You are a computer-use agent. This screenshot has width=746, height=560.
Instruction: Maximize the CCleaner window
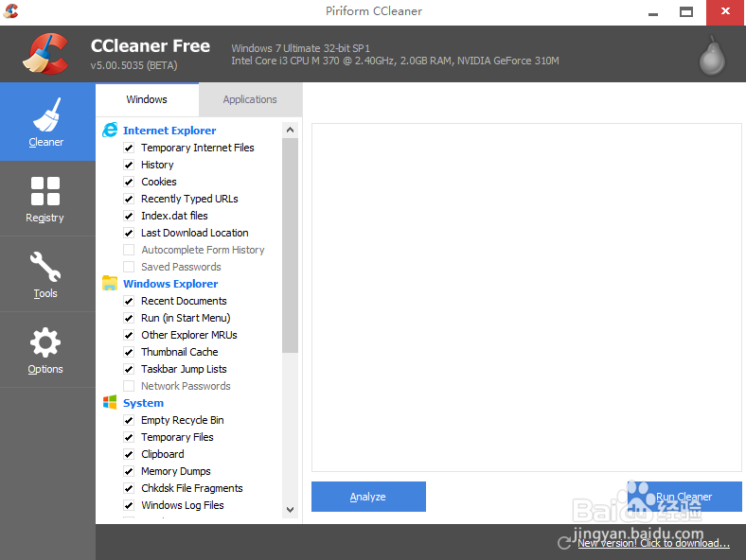[686, 12]
